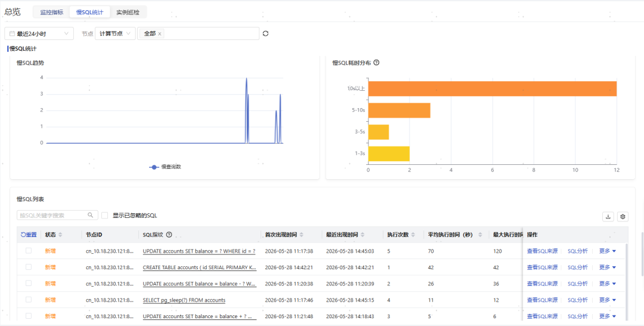
Task: Open SQL分析 for UPDATE WHERE id row
Action: [x=577, y=251]
